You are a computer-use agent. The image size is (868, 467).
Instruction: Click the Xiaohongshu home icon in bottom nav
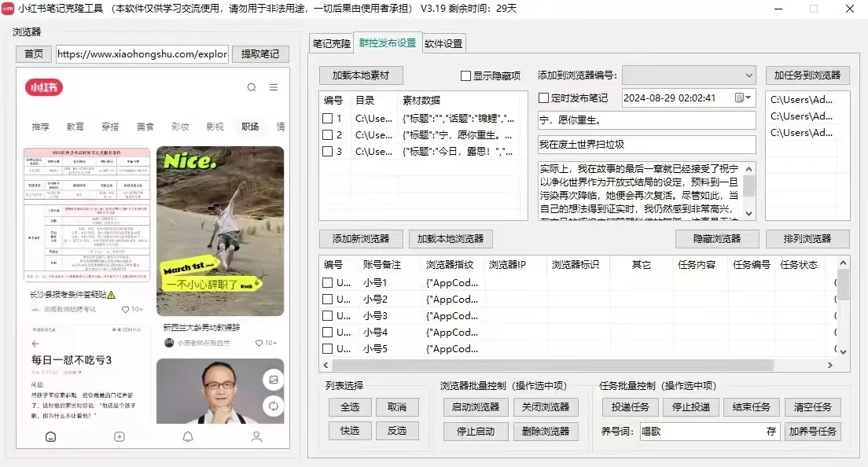coord(50,436)
